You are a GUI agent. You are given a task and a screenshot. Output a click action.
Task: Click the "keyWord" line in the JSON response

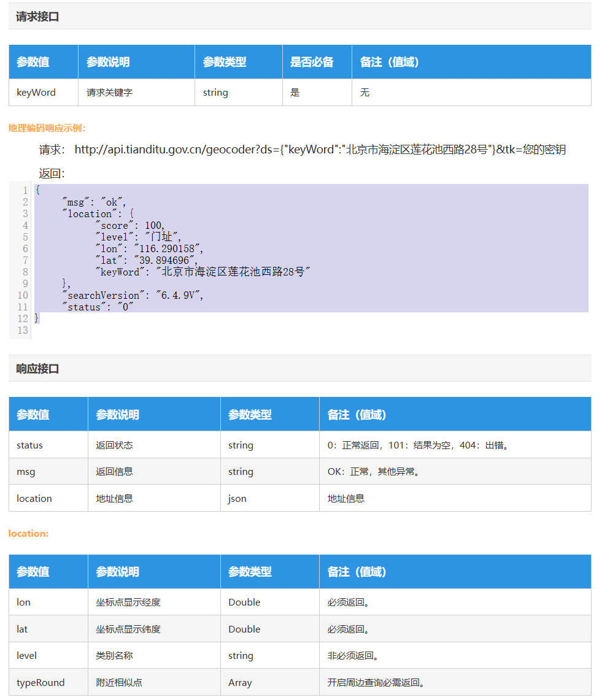(203, 272)
